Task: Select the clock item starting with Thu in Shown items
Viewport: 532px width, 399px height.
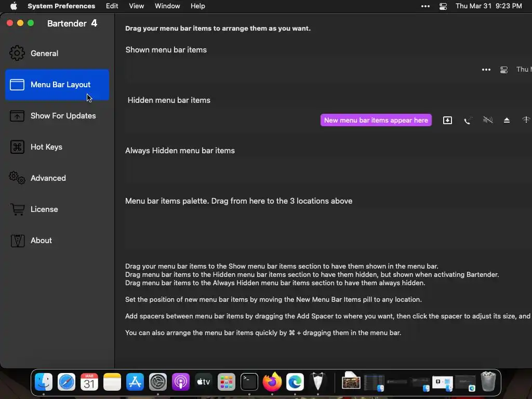Action: tap(524, 69)
